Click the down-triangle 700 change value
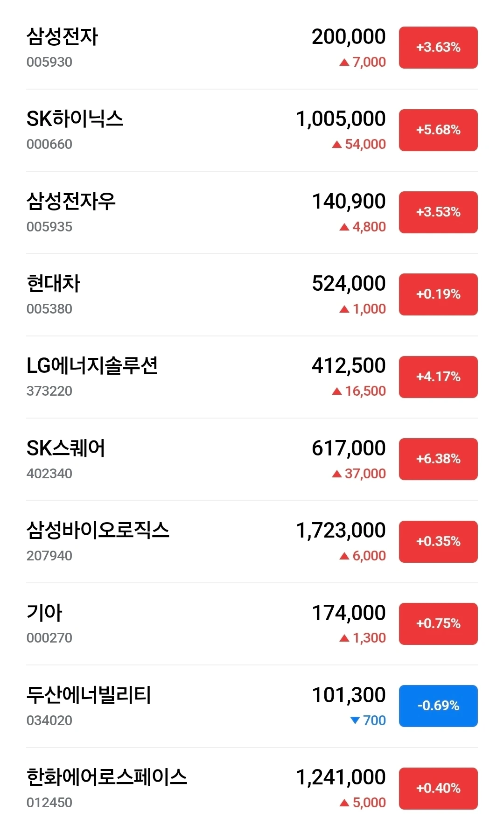This screenshot has width=504, height=825. [x=368, y=720]
